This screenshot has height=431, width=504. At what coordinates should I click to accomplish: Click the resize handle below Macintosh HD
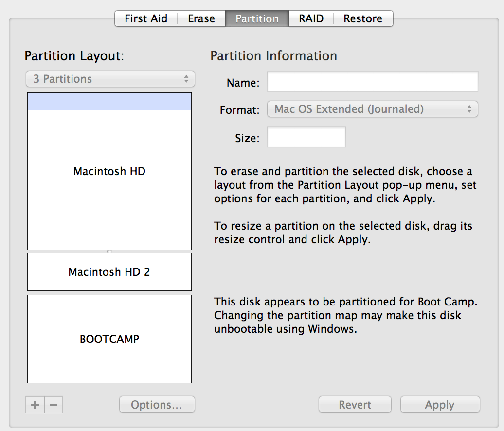[x=109, y=251]
